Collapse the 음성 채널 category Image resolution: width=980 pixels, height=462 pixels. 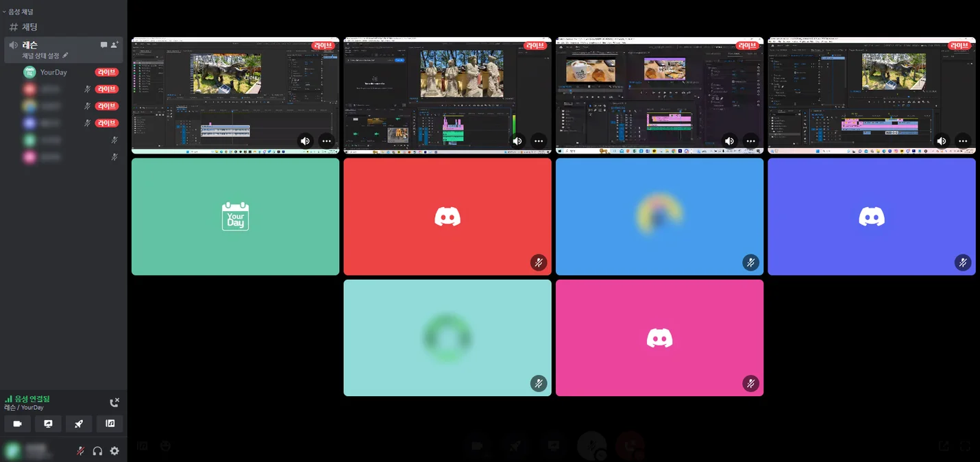[x=19, y=12]
